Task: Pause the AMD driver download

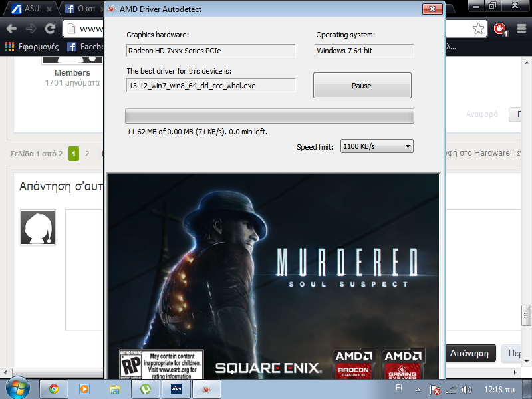Action: (362, 86)
